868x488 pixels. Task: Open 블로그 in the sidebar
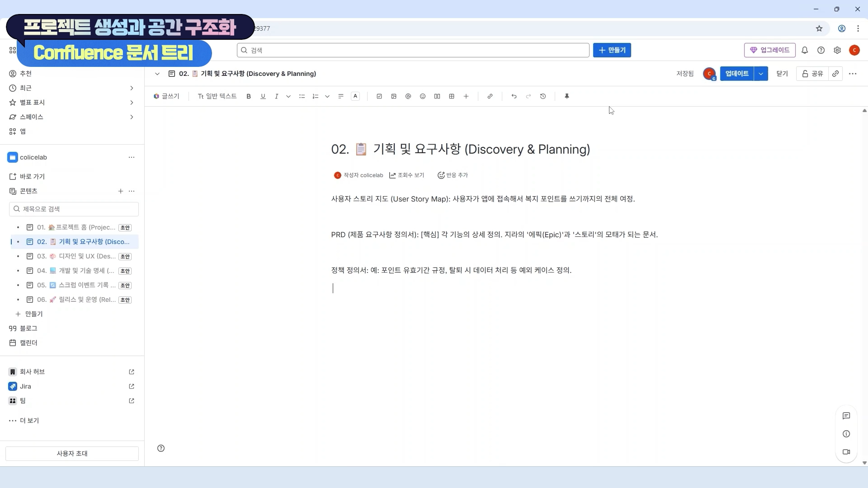tap(28, 328)
